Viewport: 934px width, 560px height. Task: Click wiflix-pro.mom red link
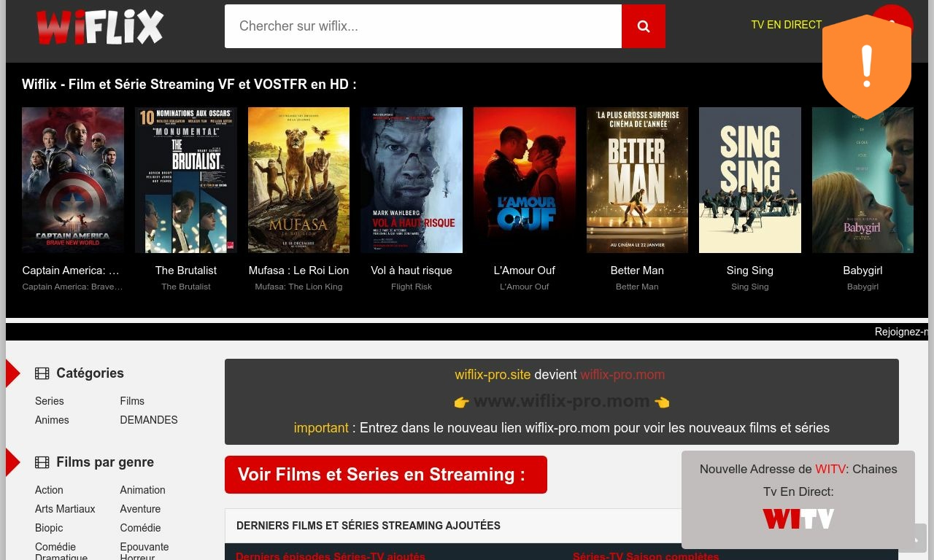click(622, 375)
